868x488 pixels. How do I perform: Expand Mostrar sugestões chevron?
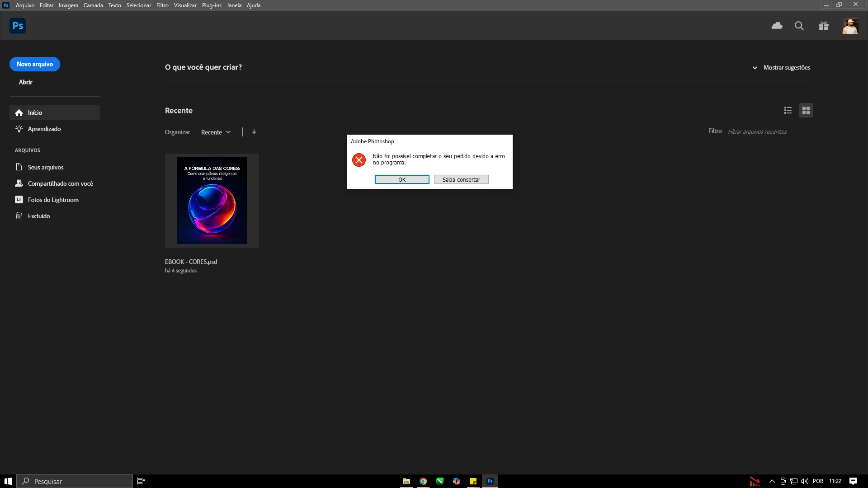pyautogui.click(x=755, y=68)
